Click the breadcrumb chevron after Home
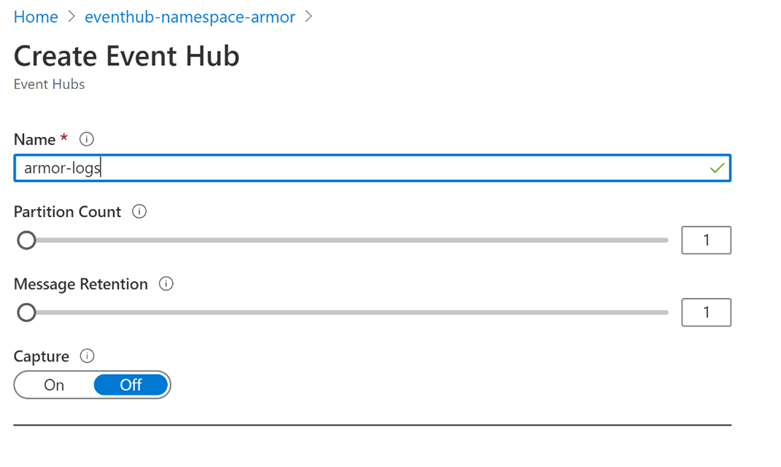The image size is (781, 467). (x=71, y=18)
